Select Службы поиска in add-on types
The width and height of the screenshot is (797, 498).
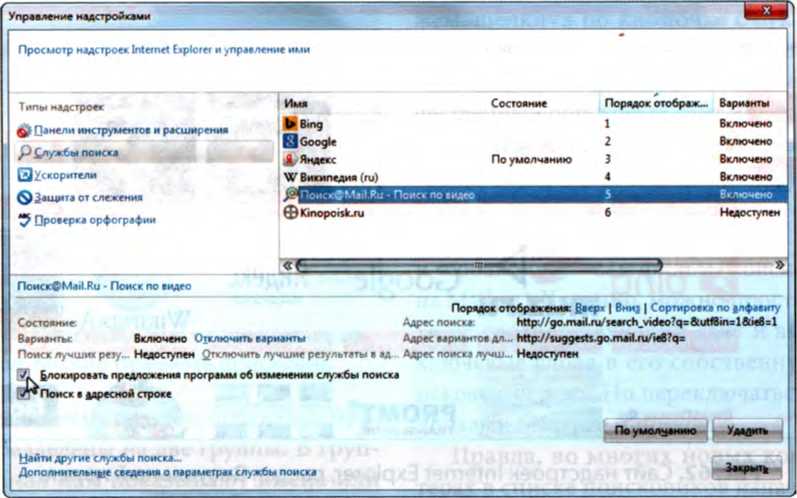[76, 152]
